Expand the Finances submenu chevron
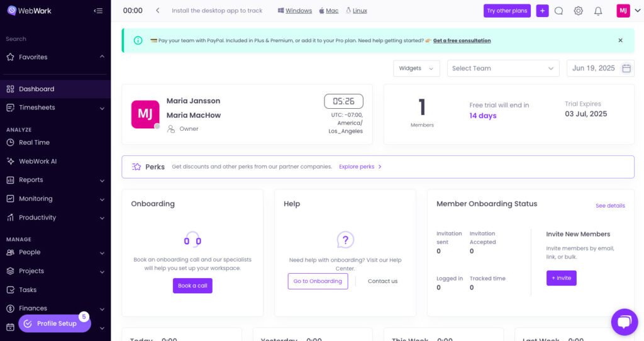644x341 pixels. click(x=102, y=310)
